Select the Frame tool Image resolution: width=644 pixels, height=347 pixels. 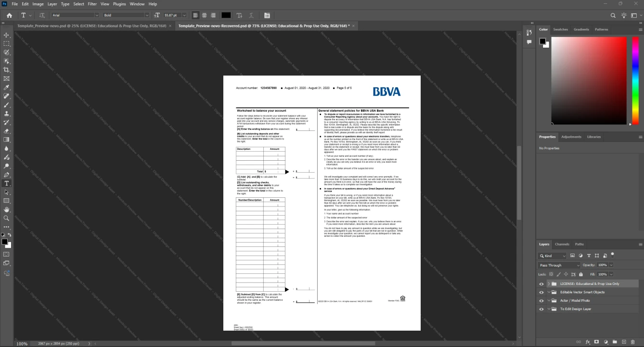click(7, 78)
